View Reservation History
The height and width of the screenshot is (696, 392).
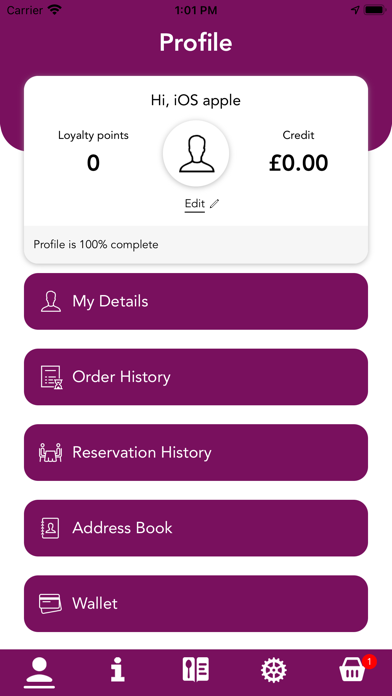[196, 452]
